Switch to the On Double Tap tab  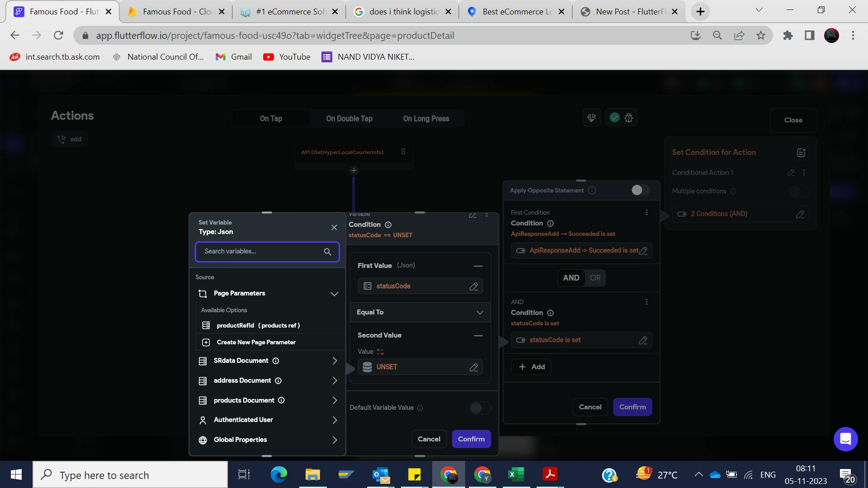[x=349, y=118]
